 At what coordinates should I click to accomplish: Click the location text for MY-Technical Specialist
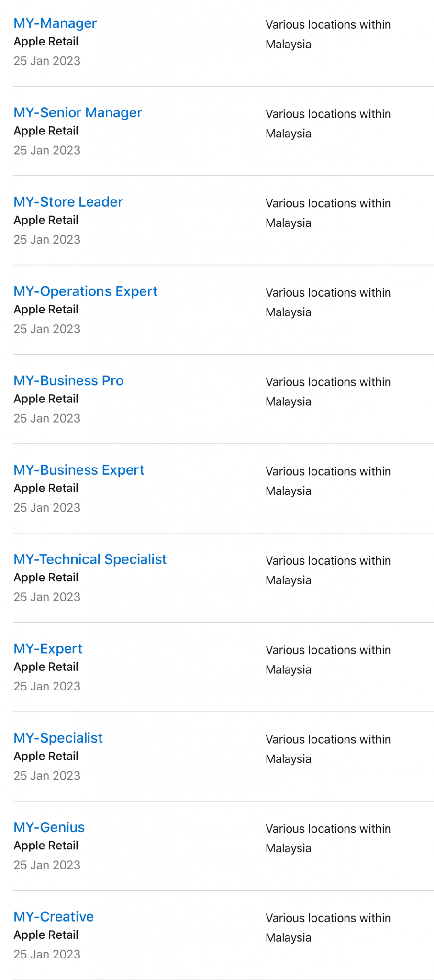coord(328,570)
